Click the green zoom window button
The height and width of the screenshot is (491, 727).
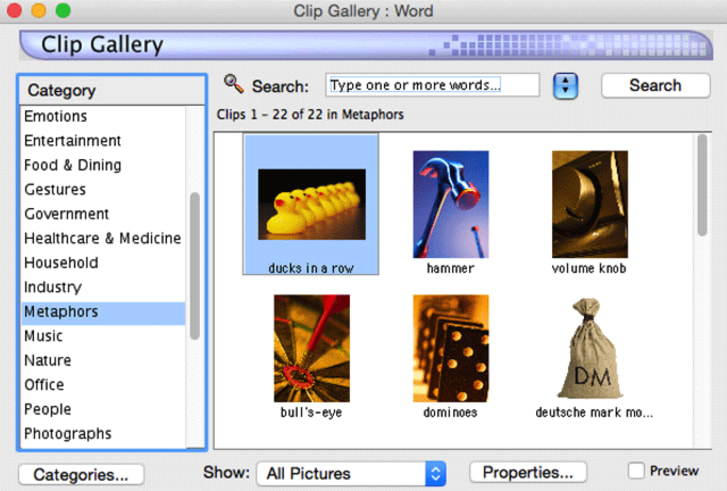coord(63,10)
